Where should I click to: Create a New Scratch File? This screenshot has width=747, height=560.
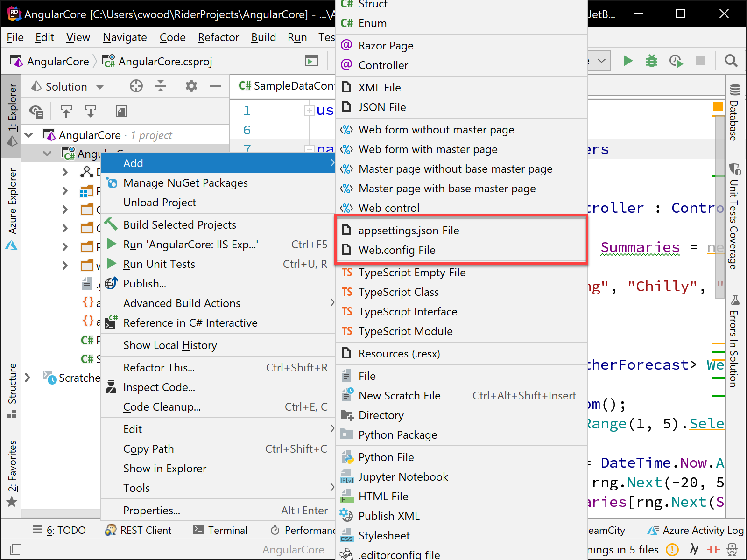461,395
